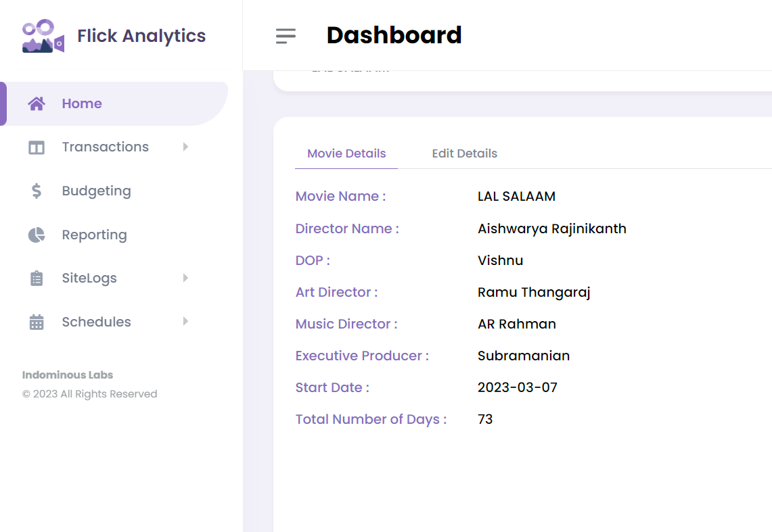Click the Schedules calendar icon

click(37, 322)
